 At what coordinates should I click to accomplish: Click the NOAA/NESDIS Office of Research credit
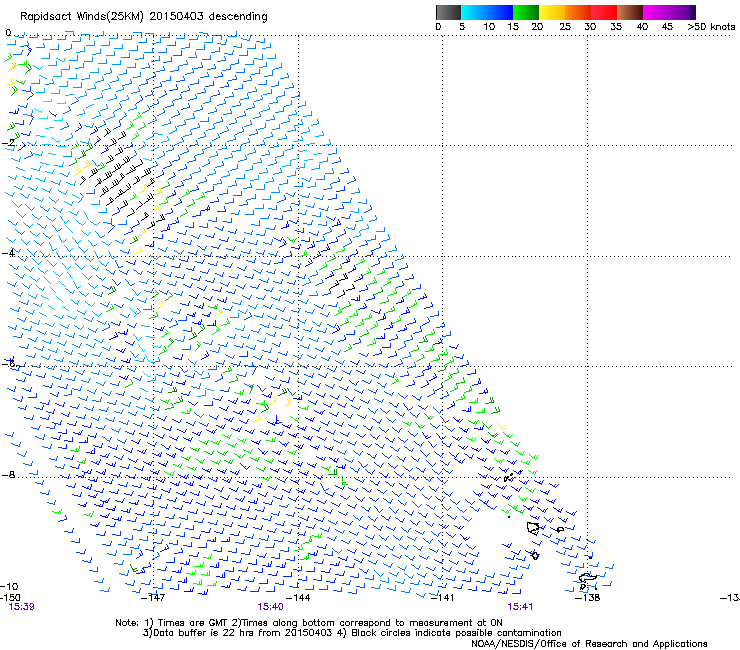click(x=589, y=644)
